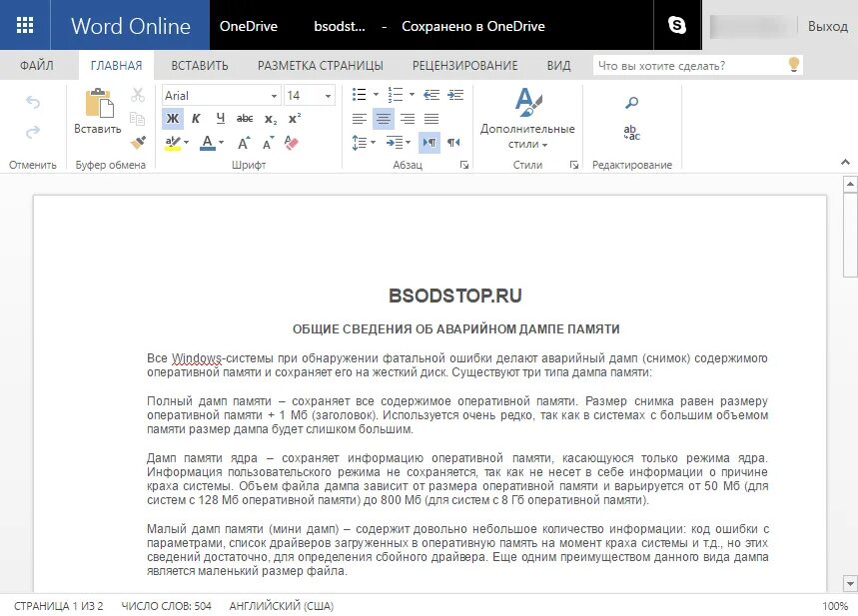Click the scissors Cut icon
This screenshot has width=858, height=616.
[x=138, y=95]
